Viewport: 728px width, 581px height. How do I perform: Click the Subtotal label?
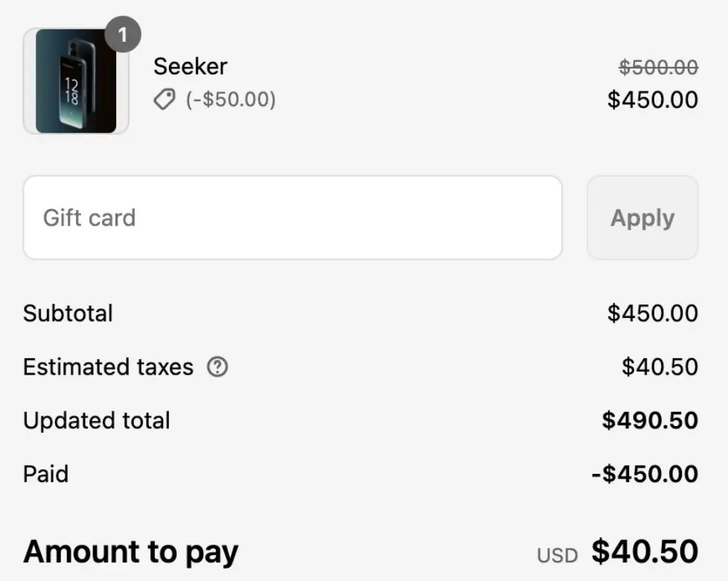(68, 313)
